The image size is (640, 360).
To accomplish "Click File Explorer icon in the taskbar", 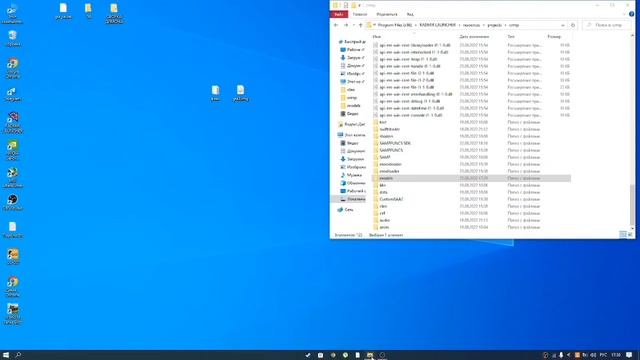I will [x=370, y=355].
